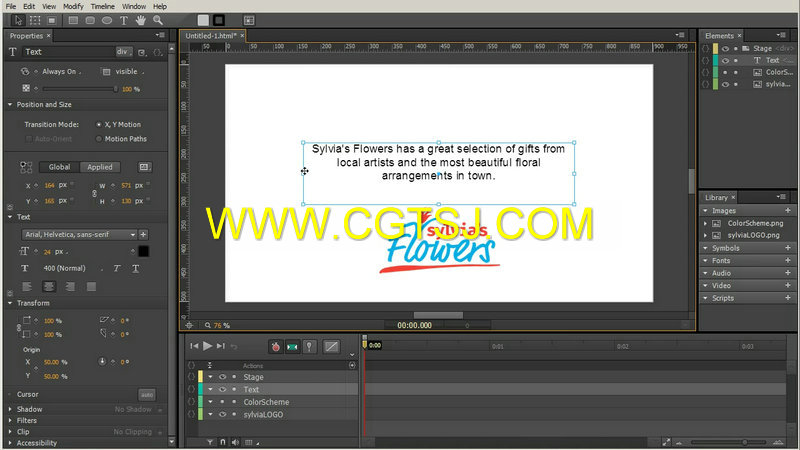The image size is (800, 450).
Task: Play the timeline animation
Action: pos(207,346)
